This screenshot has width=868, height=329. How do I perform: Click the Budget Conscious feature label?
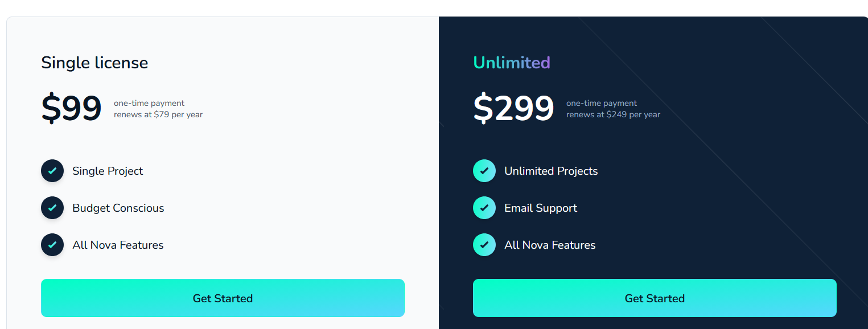(x=118, y=208)
